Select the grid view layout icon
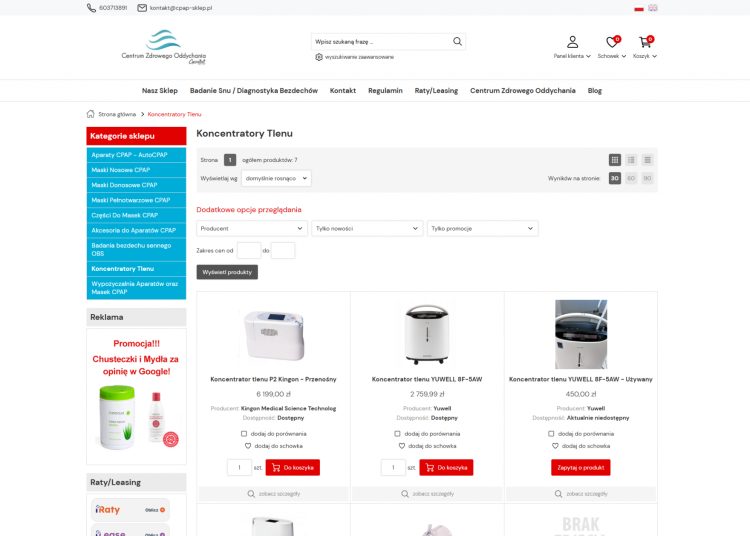Screen dimensions: 750x536 pyautogui.click(x=615, y=160)
